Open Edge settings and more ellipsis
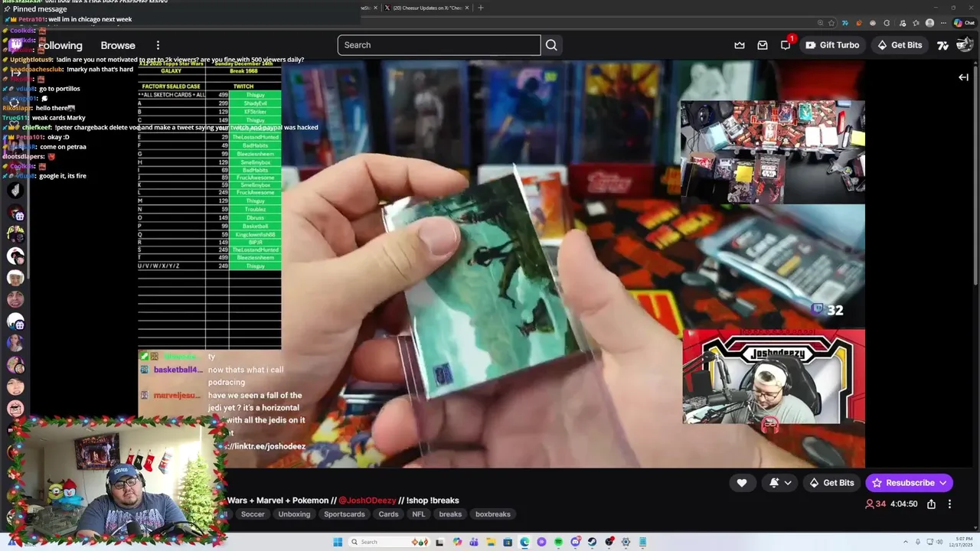 (943, 23)
